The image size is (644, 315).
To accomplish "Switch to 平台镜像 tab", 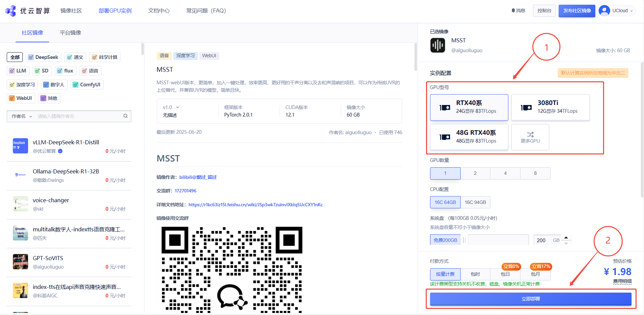I will [x=70, y=33].
